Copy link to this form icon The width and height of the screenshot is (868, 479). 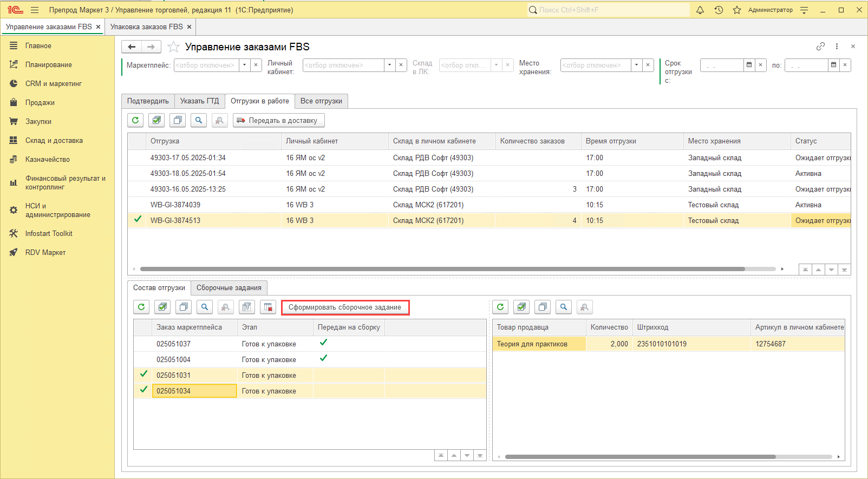coord(820,47)
